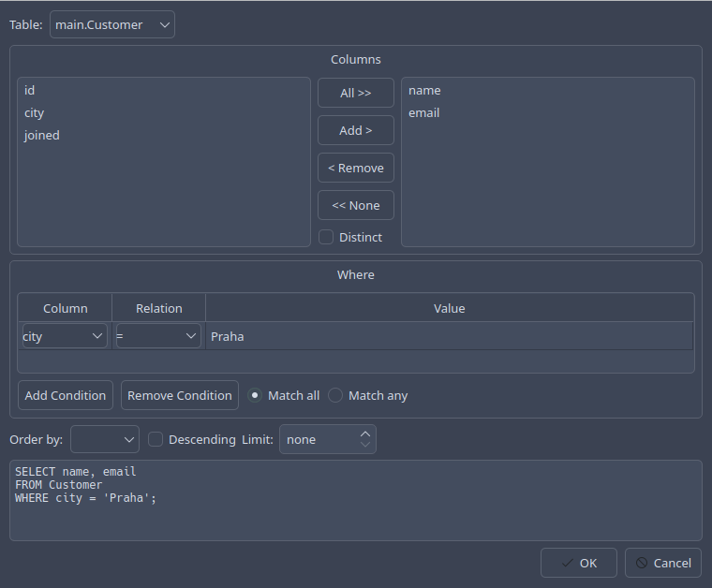The image size is (712, 588).
Task: Increase Limit with the up arrow
Action: 365,434
